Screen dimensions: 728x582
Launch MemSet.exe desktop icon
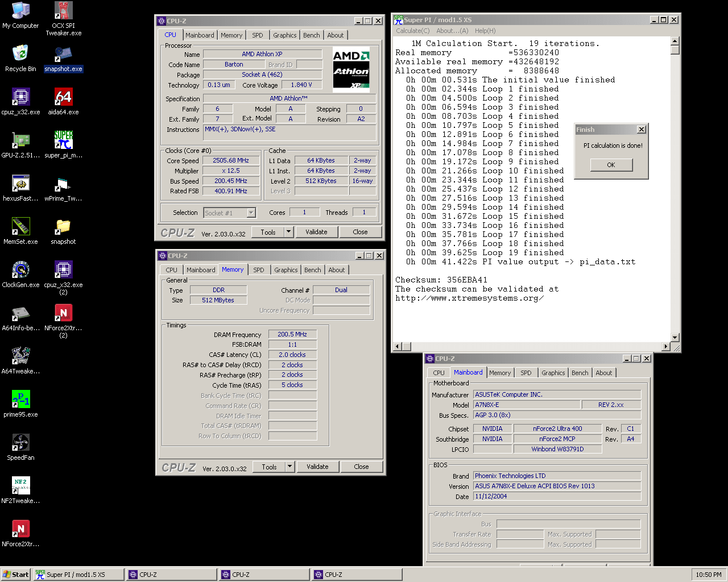(x=20, y=231)
